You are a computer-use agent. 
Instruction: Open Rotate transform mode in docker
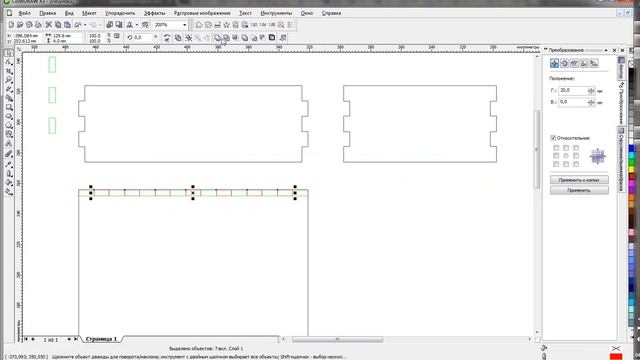click(564, 63)
